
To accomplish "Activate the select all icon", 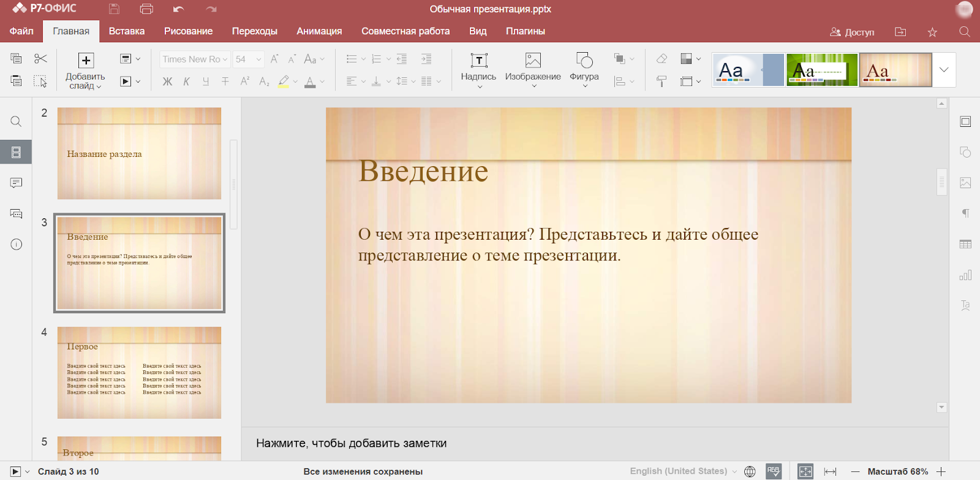I will coord(40,81).
